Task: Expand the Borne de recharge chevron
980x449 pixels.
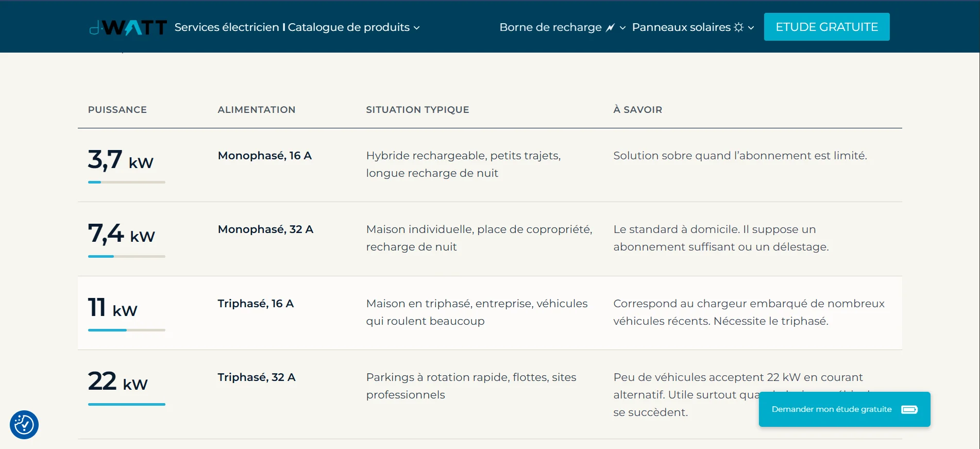Action: tap(622, 28)
